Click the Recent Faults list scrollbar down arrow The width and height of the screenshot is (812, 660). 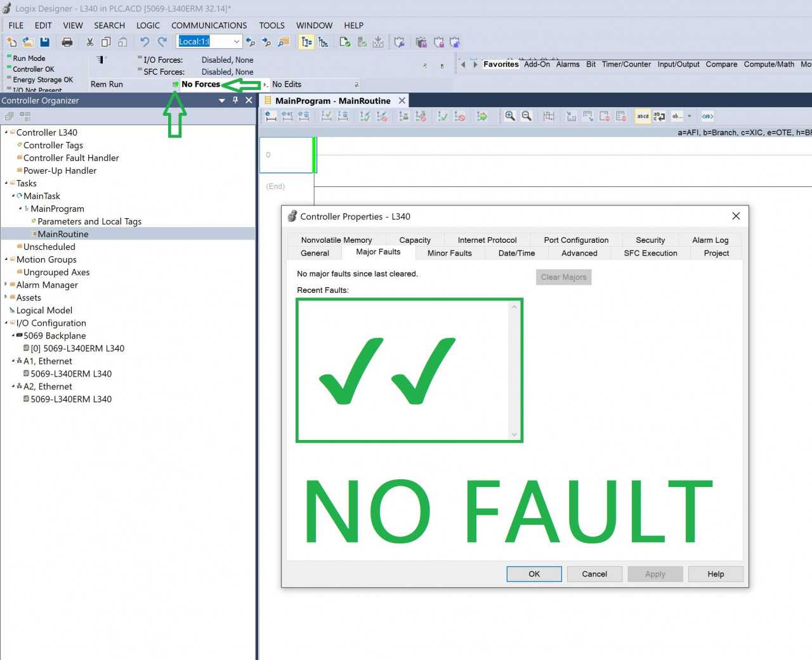514,434
